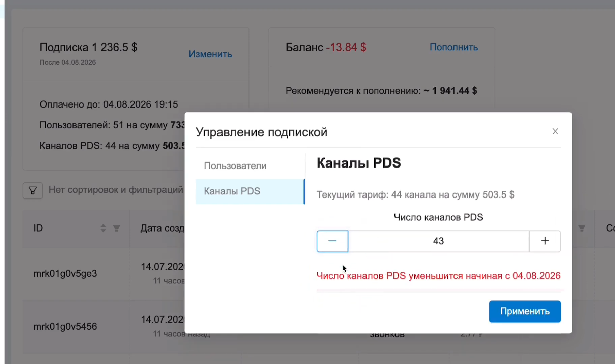Click the Нет сортировок и фильтраций label

click(x=116, y=190)
